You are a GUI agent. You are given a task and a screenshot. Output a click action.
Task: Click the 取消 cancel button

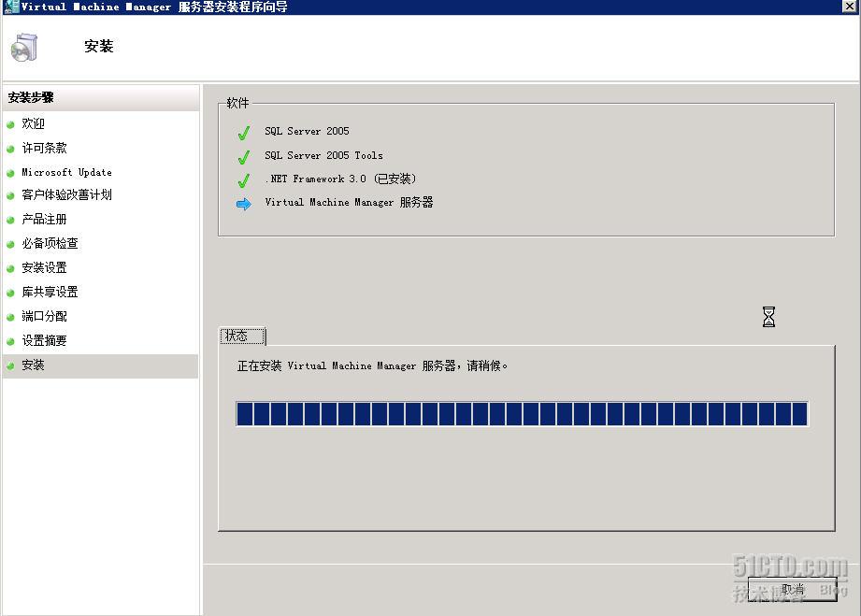click(793, 590)
